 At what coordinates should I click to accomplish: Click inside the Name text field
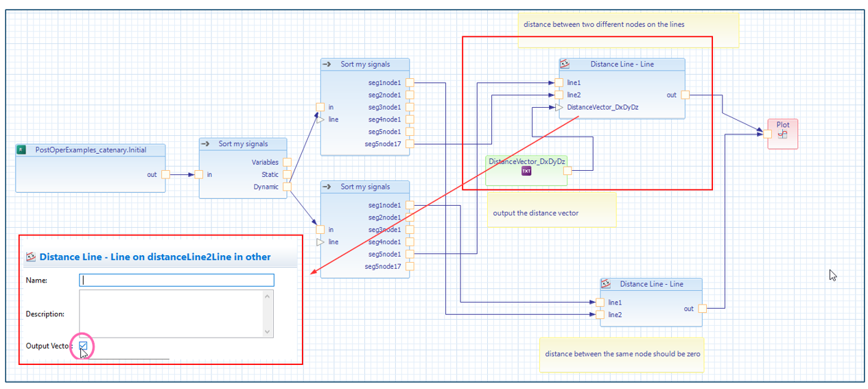click(176, 280)
